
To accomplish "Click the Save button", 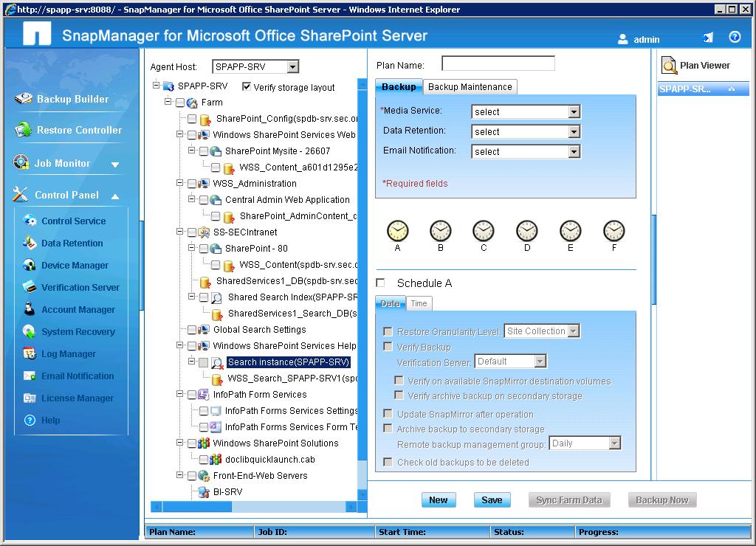I will click(x=492, y=500).
